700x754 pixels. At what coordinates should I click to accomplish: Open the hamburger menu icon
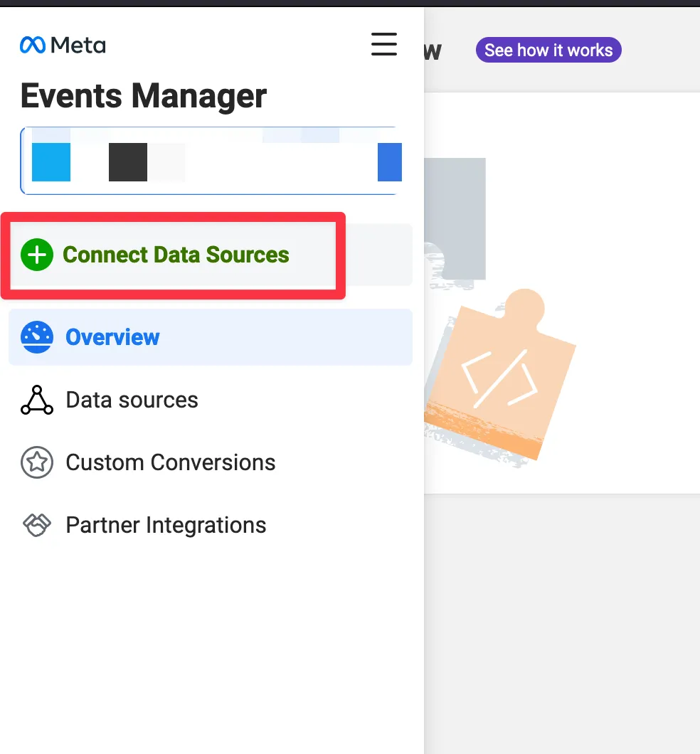pyautogui.click(x=383, y=44)
